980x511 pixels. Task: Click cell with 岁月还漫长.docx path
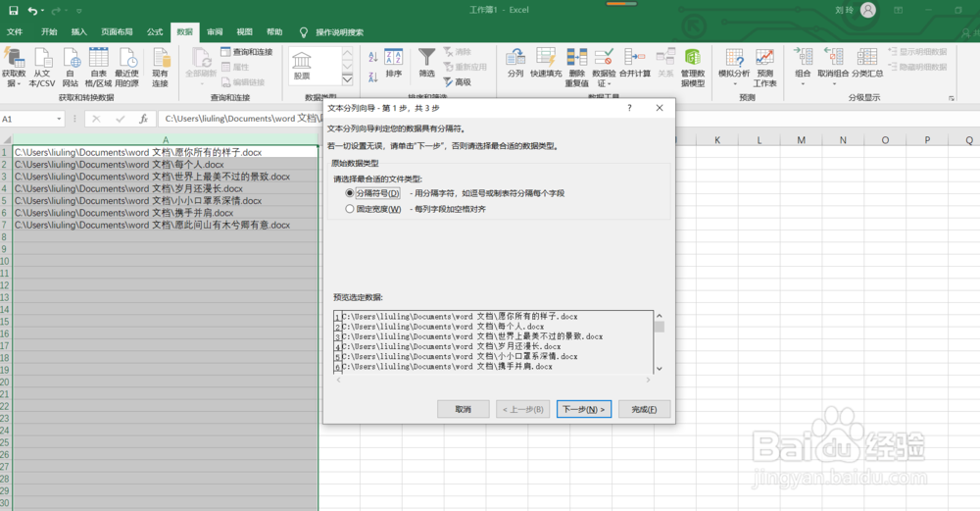click(166, 188)
